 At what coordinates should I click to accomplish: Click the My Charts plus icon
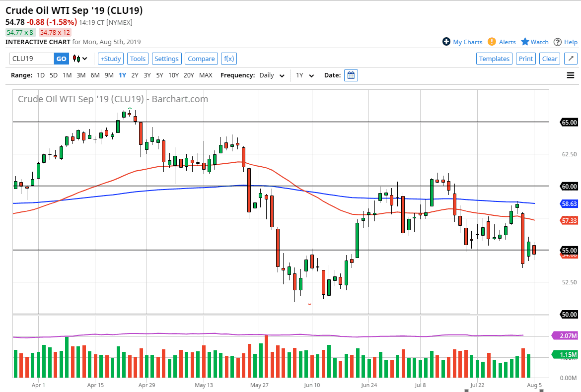[x=446, y=42]
